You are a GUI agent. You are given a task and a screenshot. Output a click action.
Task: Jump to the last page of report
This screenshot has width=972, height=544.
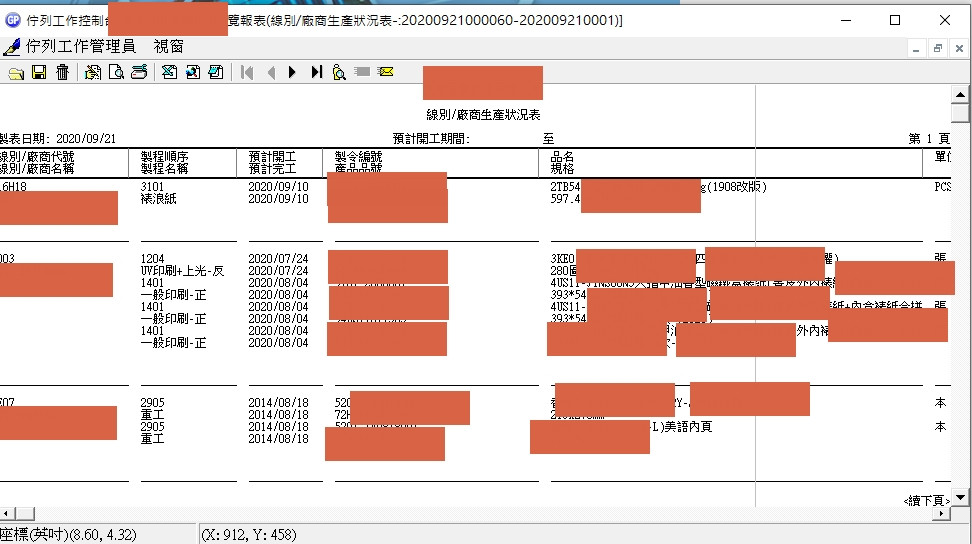[316, 72]
